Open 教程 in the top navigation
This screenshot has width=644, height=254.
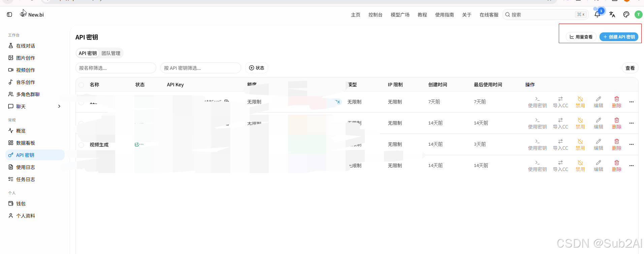[x=422, y=15]
